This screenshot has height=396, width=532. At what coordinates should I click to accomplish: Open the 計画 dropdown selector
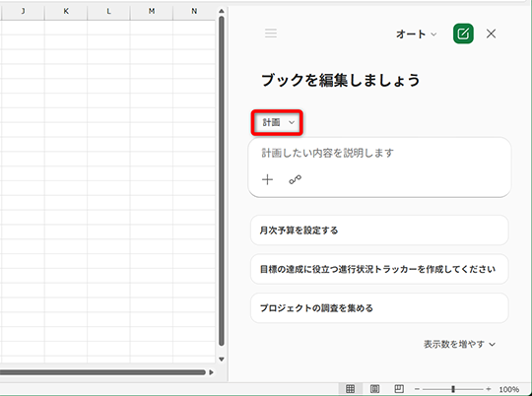tap(277, 122)
